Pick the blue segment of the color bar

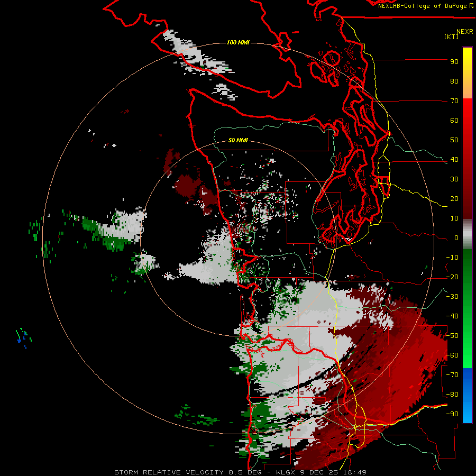[467, 396]
